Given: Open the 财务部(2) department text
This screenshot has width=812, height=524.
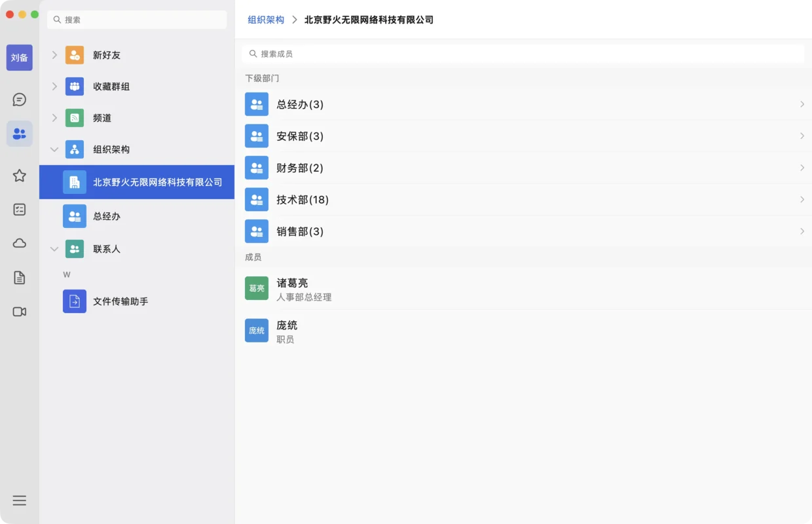Looking at the screenshot, I should coord(300,168).
